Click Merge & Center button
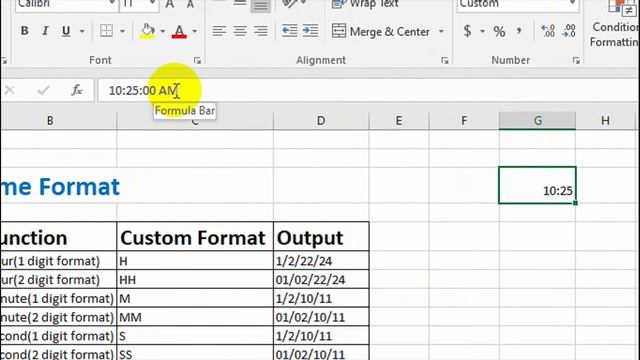The height and width of the screenshot is (360, 640). (380, 31)
